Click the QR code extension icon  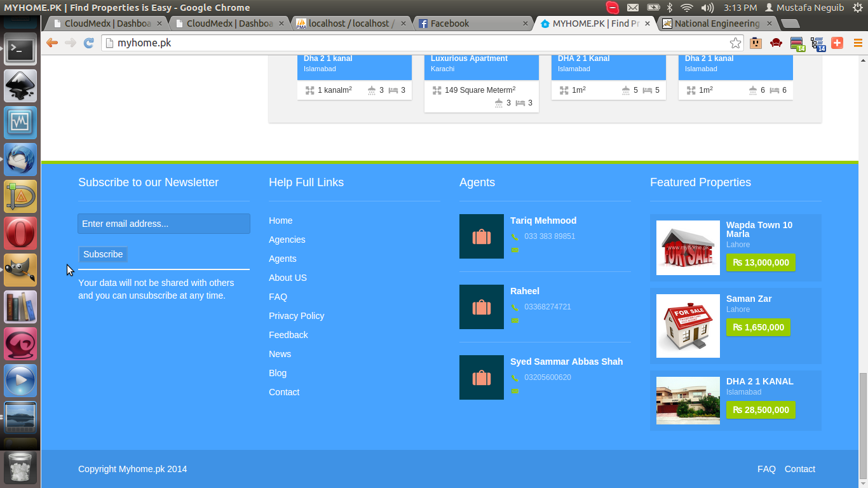click(817, 43)
